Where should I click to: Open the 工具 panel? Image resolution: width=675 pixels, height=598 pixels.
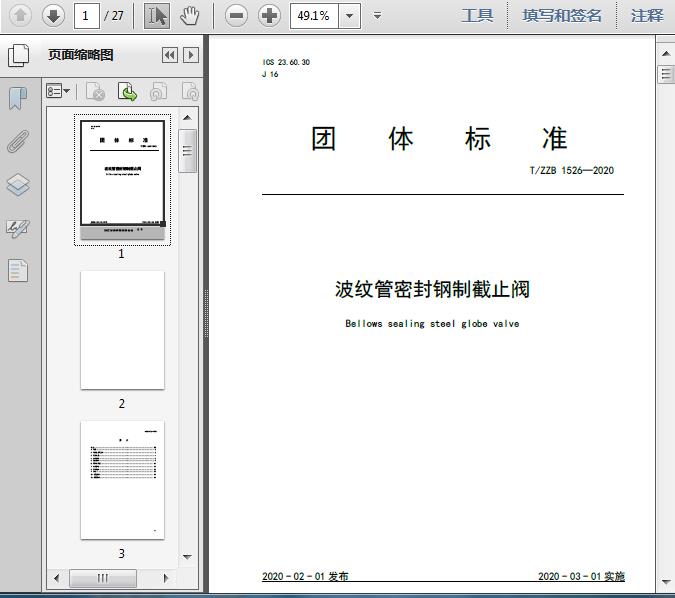[x=477, y=16]
